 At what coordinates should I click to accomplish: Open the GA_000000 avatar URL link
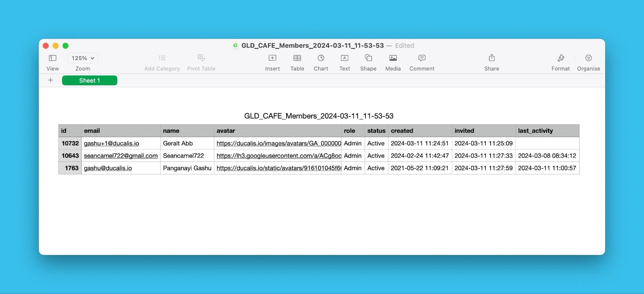pos(279,143)
